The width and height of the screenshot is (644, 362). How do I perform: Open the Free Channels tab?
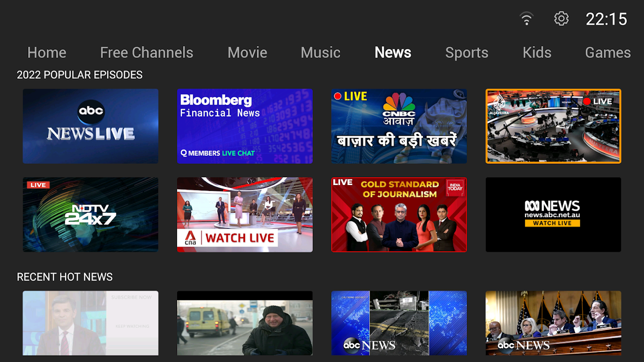147,52
